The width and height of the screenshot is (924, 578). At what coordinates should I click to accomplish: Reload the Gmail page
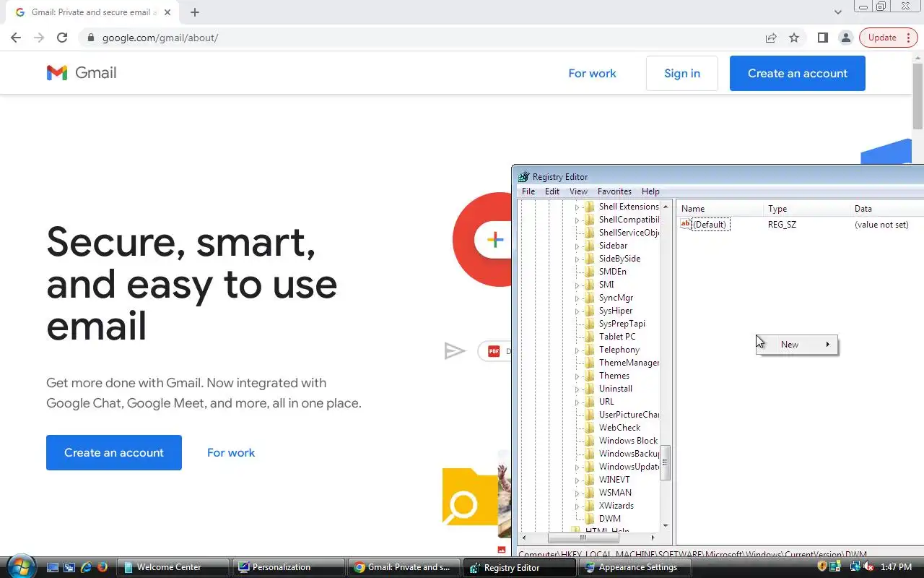click(x=62, y=38)
